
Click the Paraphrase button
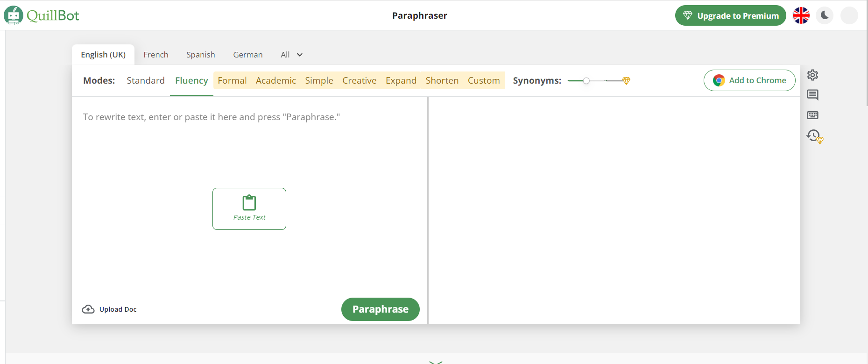tap(381, 309)
